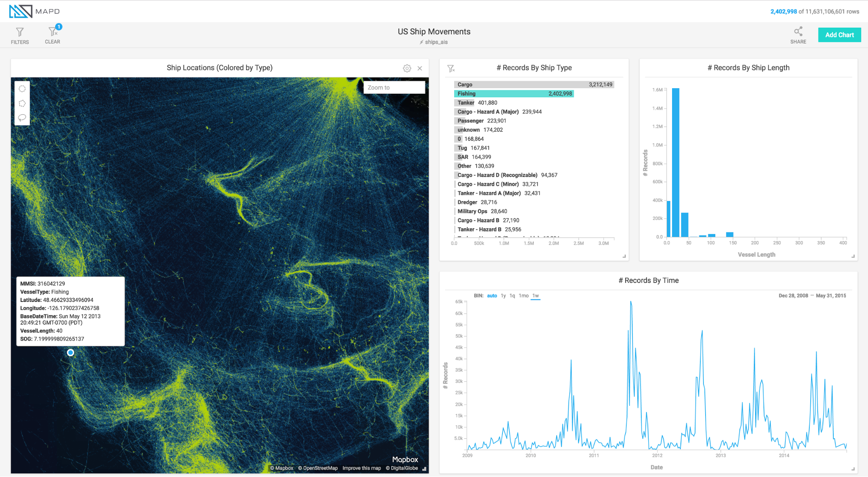Select the lasso selection tool on map
The height and width of the screenshot is (477, 868).
(x=22, y=118)
